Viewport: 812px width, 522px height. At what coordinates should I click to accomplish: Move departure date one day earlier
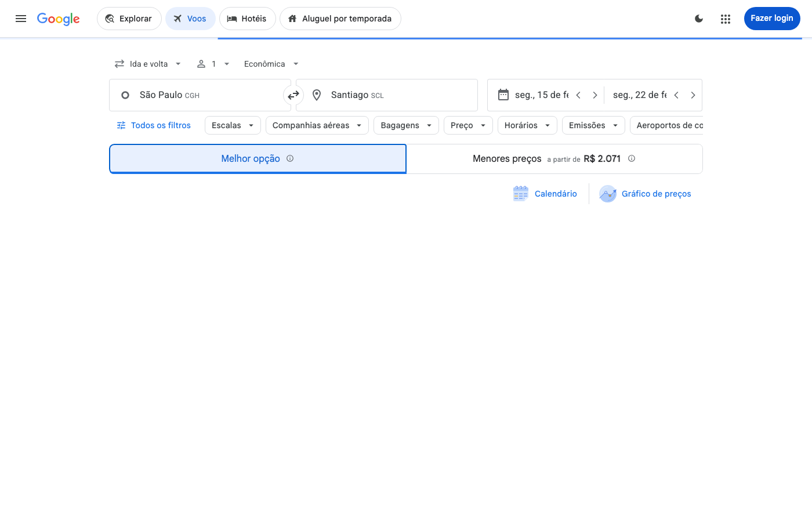(578, 95)
